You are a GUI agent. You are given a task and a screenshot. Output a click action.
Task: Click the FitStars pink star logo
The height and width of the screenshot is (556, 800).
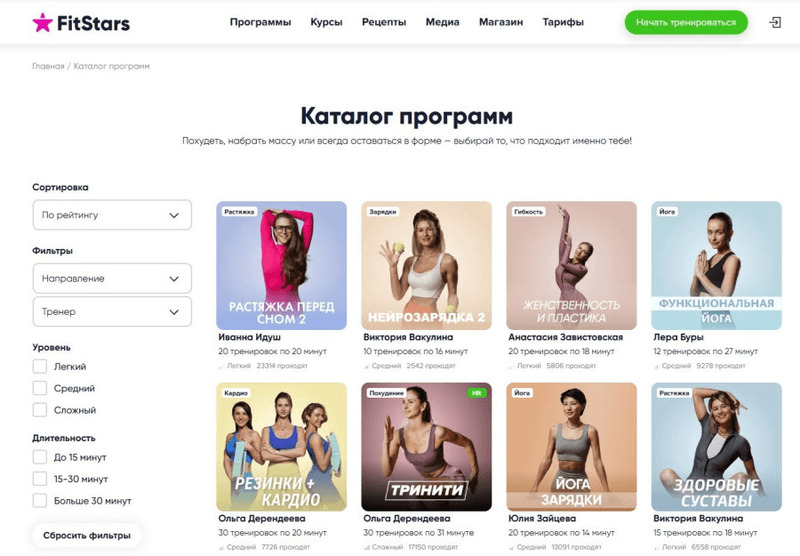42,22
